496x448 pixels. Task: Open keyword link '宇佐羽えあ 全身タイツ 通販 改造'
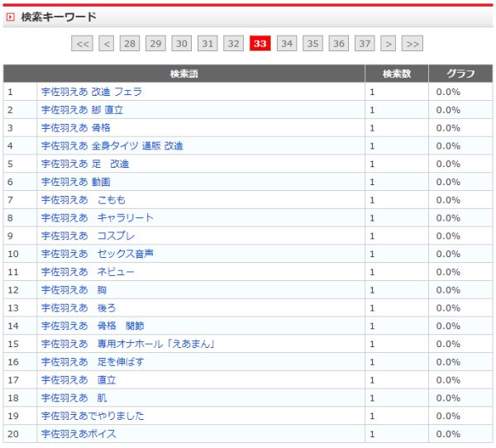[112, 145]
